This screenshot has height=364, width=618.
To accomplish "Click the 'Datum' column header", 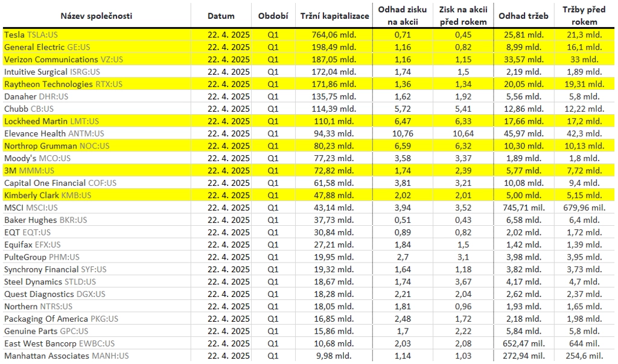I will [x=221, y=16].
